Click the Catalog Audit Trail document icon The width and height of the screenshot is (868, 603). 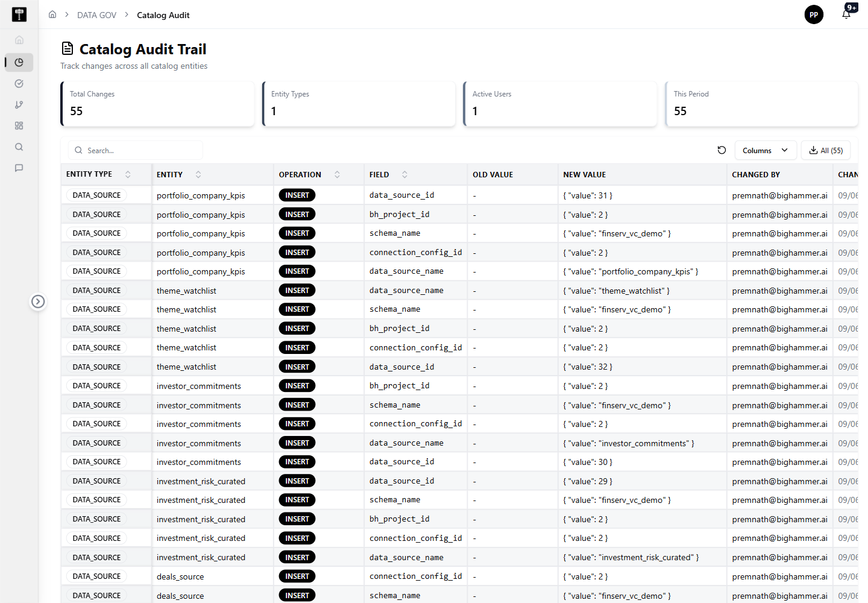pos(68,48)
